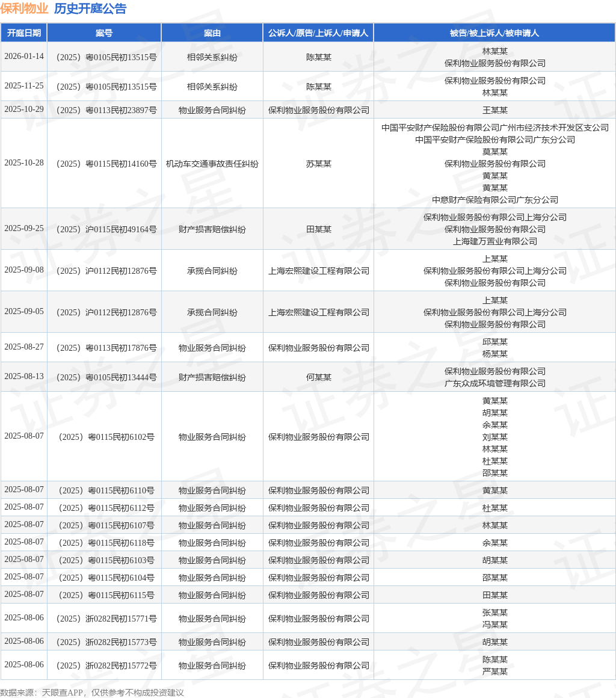This screenshot has height=698, width=616.
Task: Click case number 粤0115民初14160号
Action: [106, 164]
